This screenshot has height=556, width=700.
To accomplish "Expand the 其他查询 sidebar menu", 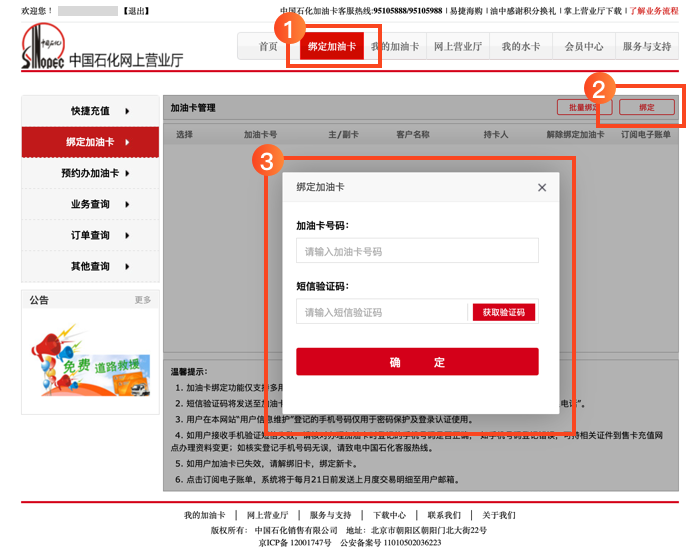I will point(90,266).
